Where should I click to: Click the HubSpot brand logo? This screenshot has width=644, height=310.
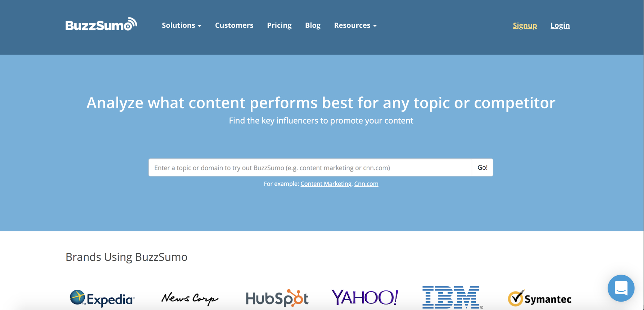point(277,298)
